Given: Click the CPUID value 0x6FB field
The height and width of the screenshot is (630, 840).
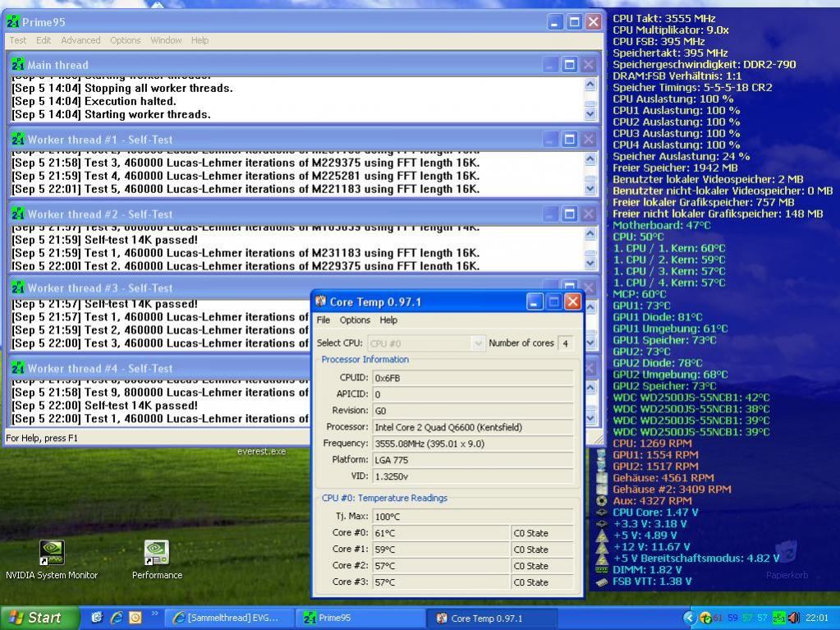Looking at the screenshot, I should point(473,378).
